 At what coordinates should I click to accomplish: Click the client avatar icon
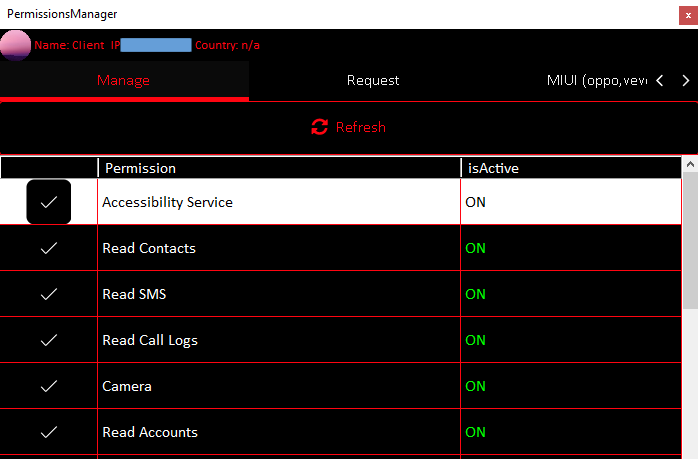click(x=16, y=45)
